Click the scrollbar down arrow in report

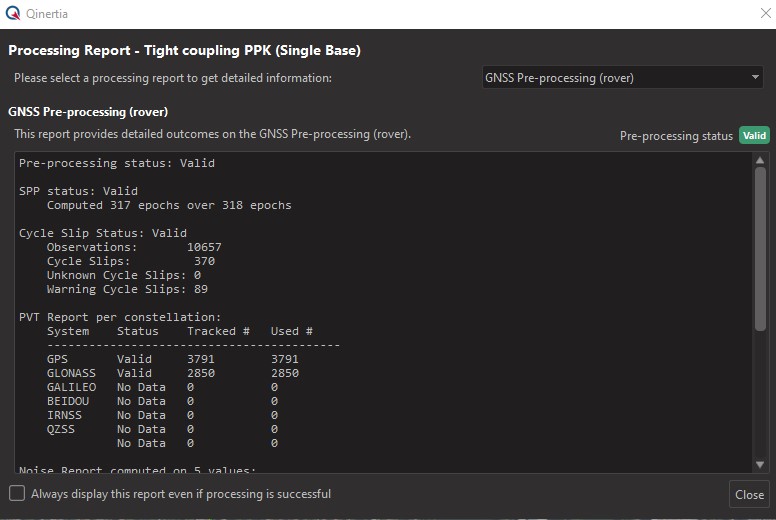point(760,464)
